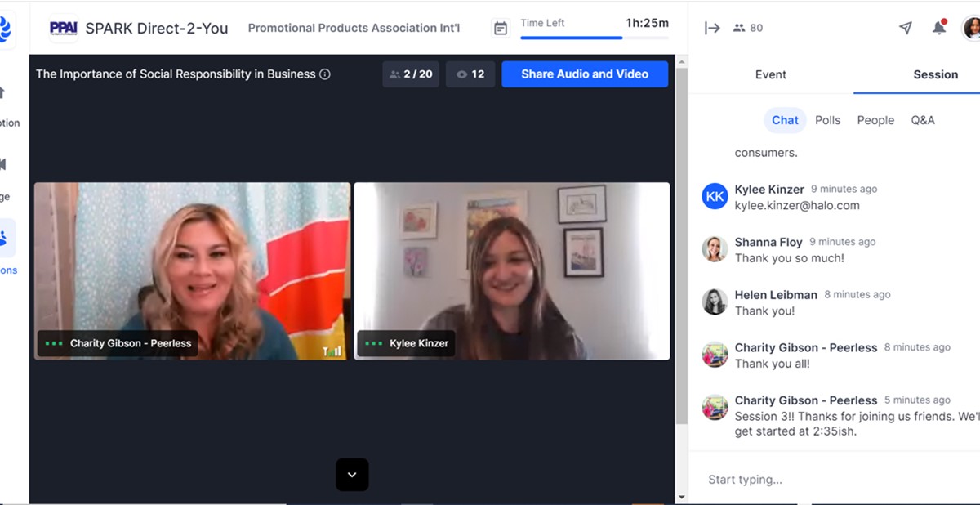Image resolution: width=980 pixels, height=505 pixels.
Task: Select the Q&A tab
Action: pyautogui.click(x=923, y=120)
